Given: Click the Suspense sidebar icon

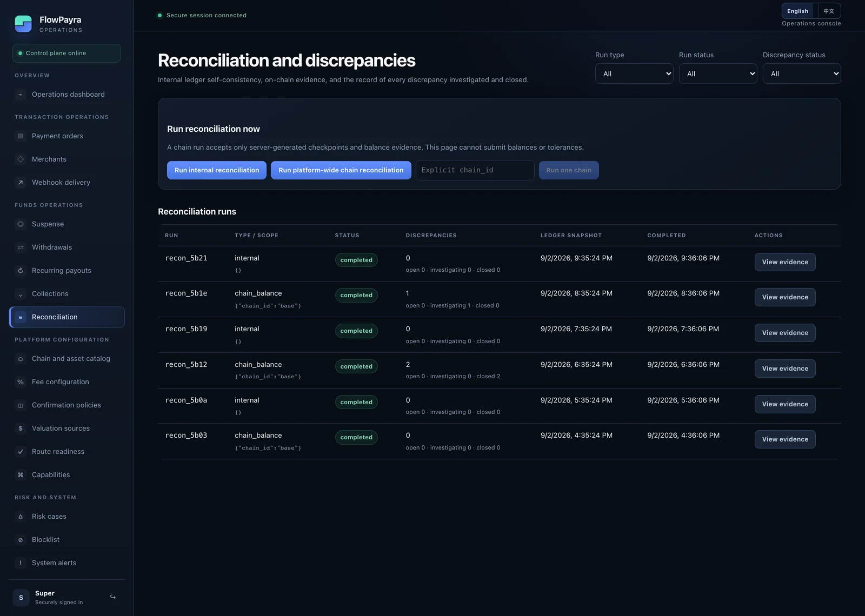Looking at the screenshot, I should 21,224.
